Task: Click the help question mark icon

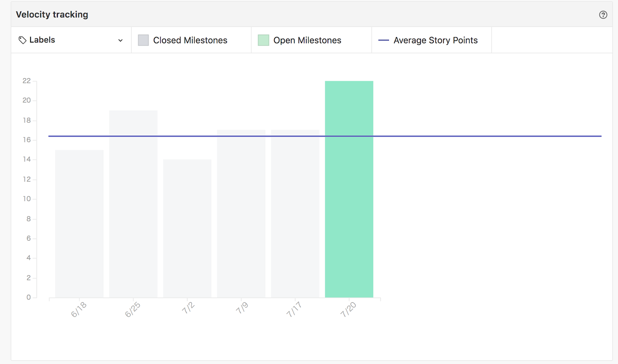Action: click(603, 15)
